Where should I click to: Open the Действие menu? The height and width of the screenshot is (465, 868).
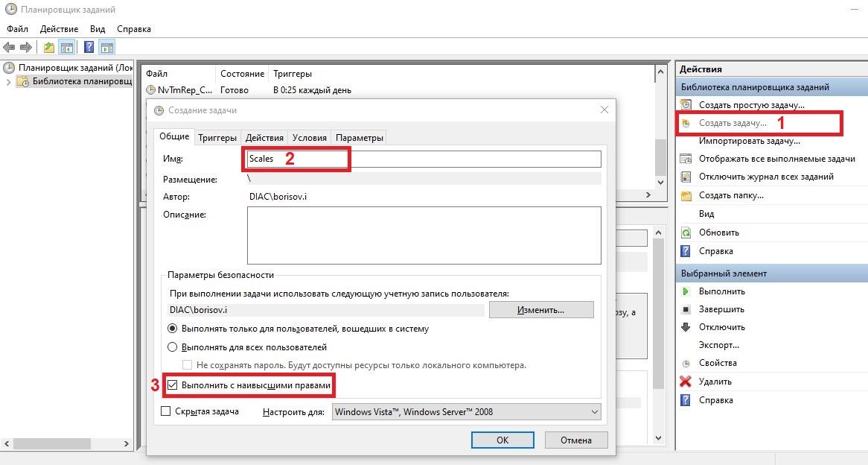[58, 29]
